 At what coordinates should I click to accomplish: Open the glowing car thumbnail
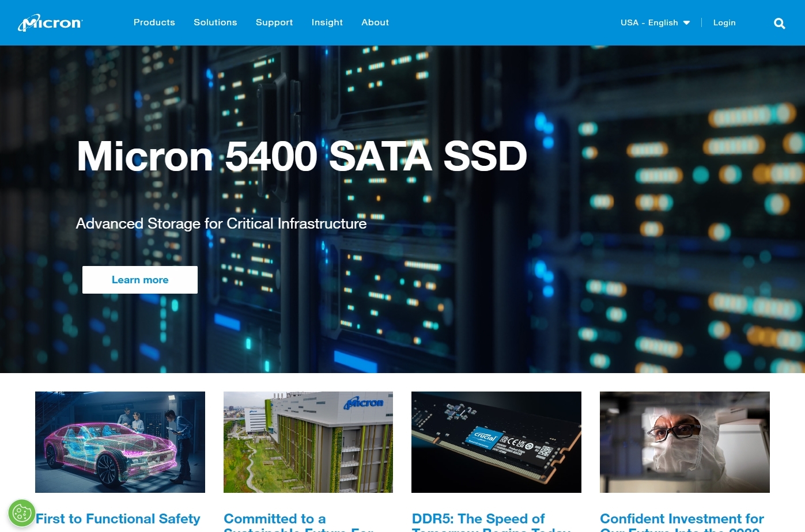pyautogui.click(x=120, y=442)
